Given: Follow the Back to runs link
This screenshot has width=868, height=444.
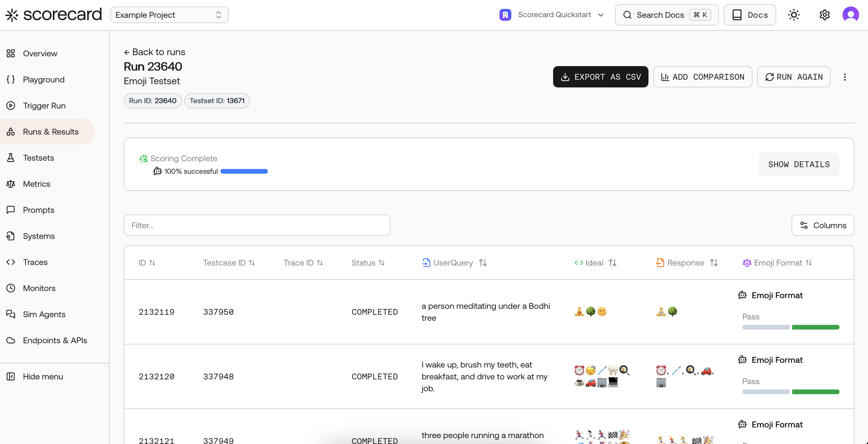Looking at the screenshot, I should pos(155,52).
